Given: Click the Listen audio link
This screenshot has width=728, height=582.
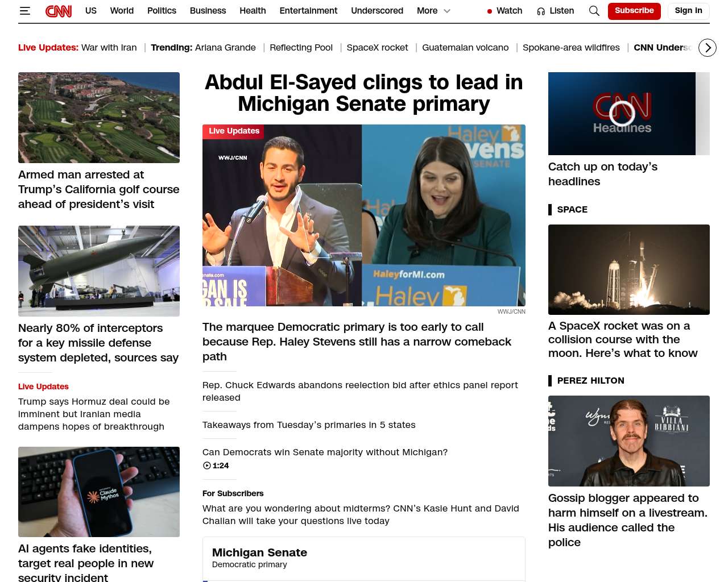Looking at the screenshot, I should 556,11.
